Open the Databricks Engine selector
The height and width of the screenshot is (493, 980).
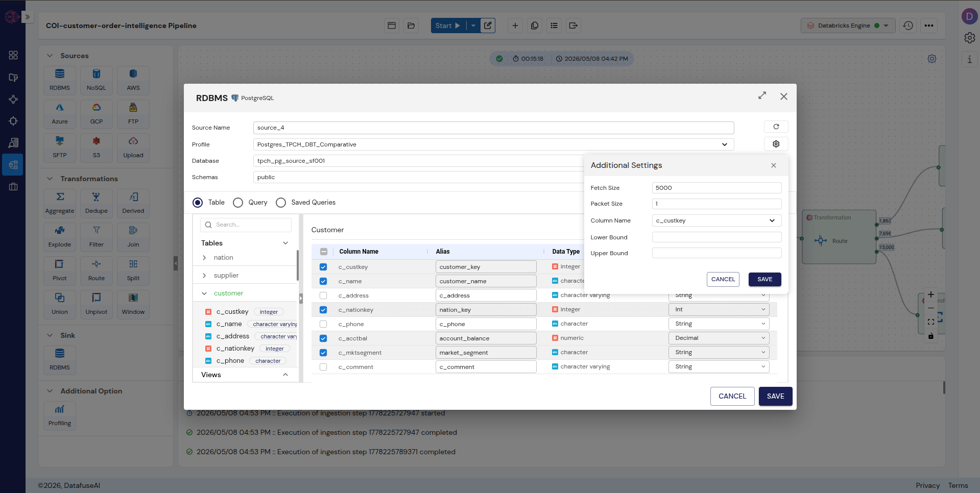(x=848, y=26)
